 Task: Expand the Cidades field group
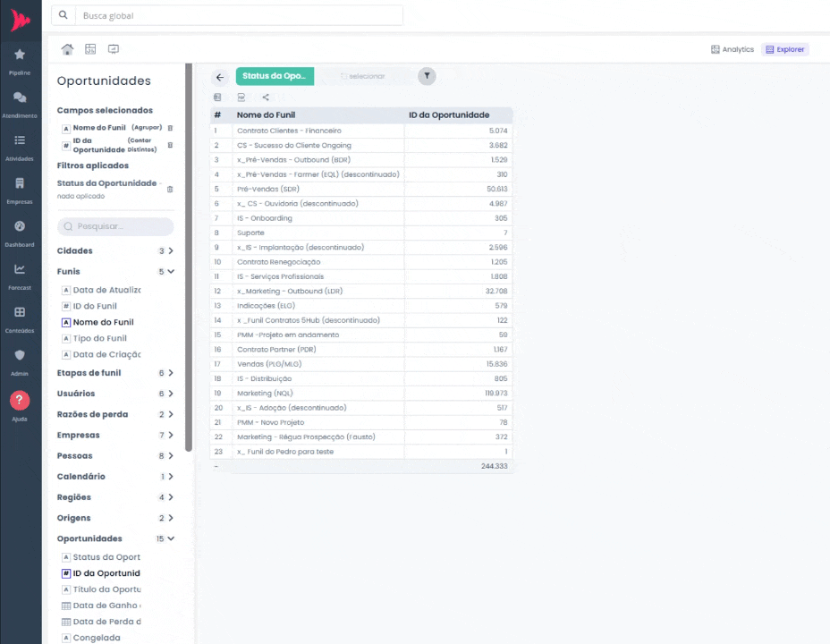[170, 251]
